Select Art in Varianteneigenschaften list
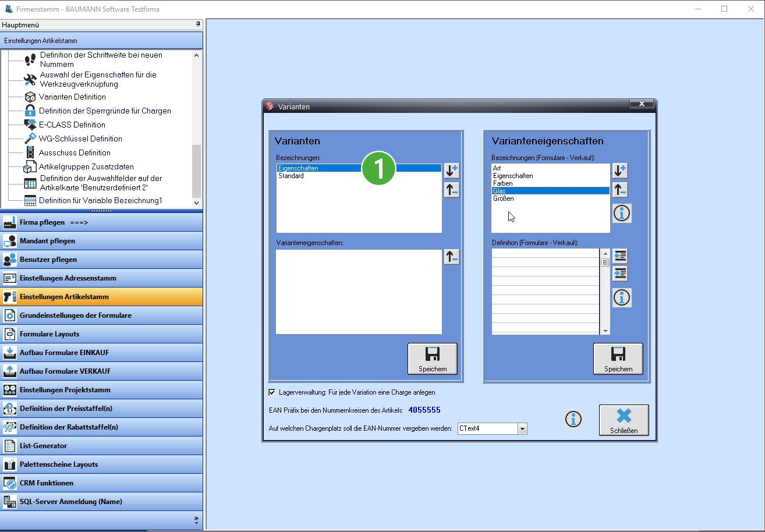 click(550, 168)
